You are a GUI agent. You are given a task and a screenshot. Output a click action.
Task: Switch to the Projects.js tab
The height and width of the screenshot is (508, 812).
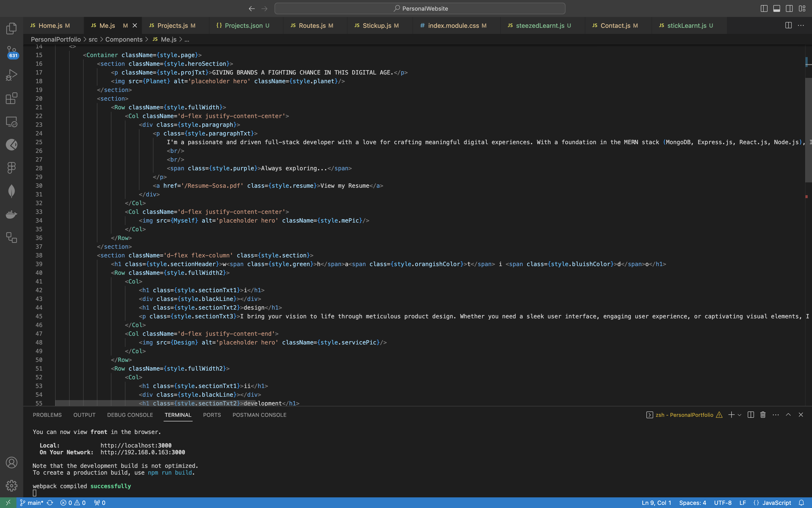tap(175, 26)
